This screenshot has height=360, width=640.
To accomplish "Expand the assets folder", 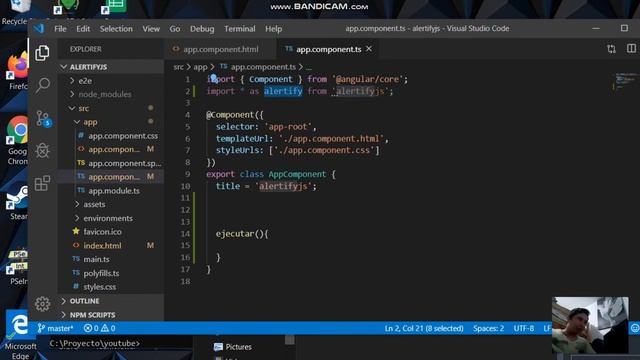I will [111, 204].
